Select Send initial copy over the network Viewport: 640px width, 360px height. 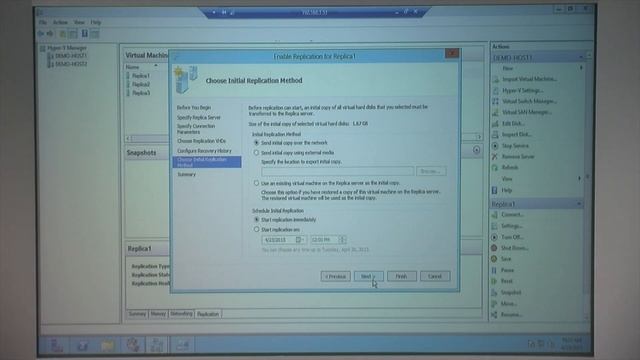coord(256,143)
